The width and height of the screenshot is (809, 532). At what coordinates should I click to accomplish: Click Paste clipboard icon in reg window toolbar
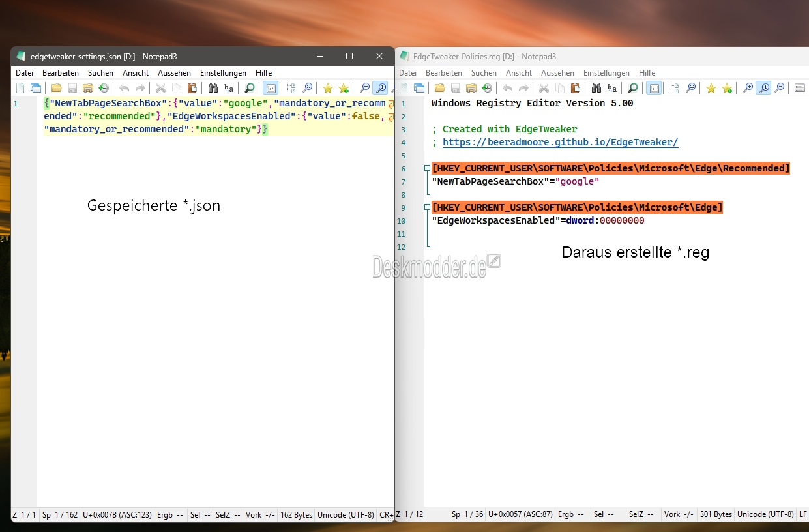coord(576,88)
